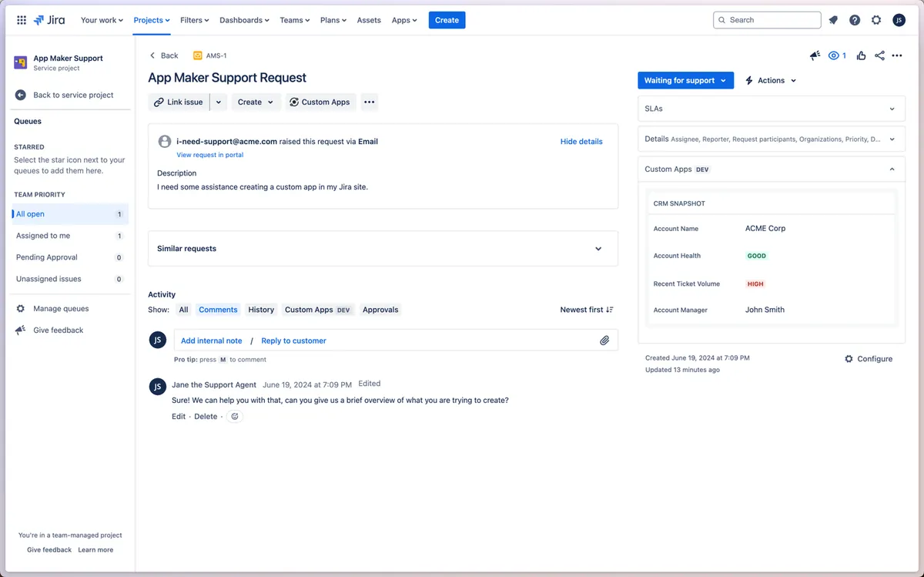Expand the Details panel
The width and height of the screenshot is (924, 577).
tap(772, 139)
